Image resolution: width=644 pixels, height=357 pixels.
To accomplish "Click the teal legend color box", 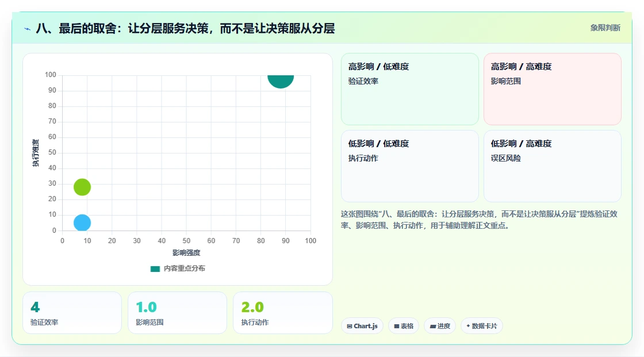I will tap(155, 268).
